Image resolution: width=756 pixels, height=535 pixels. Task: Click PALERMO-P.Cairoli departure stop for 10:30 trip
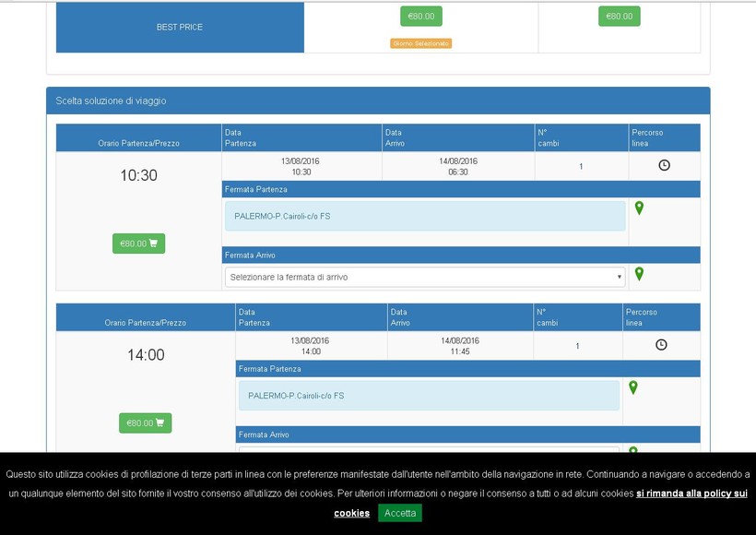(425, 216)
